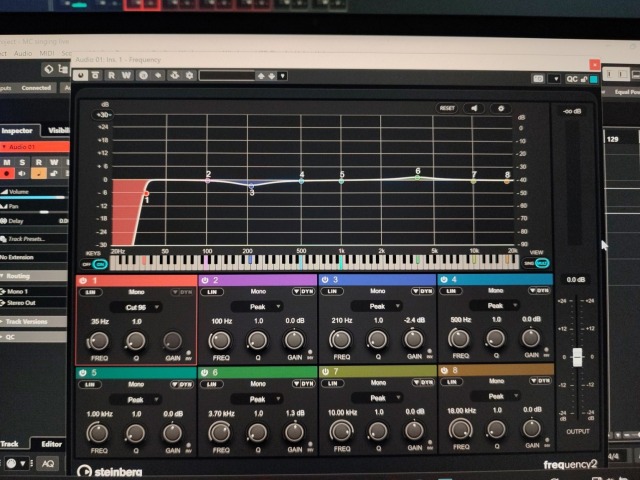
Task: Toggle band 1 power button
Action: point(83,281)
